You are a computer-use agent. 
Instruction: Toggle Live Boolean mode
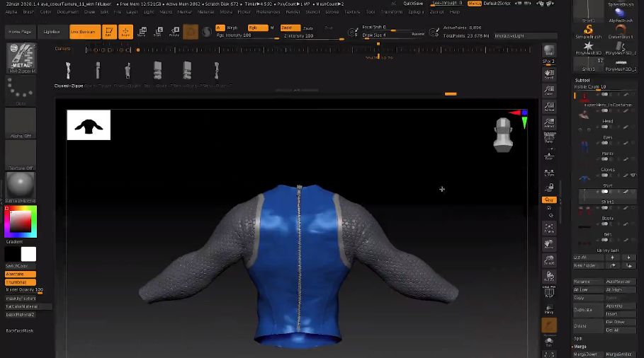click(x=85, y=32)
